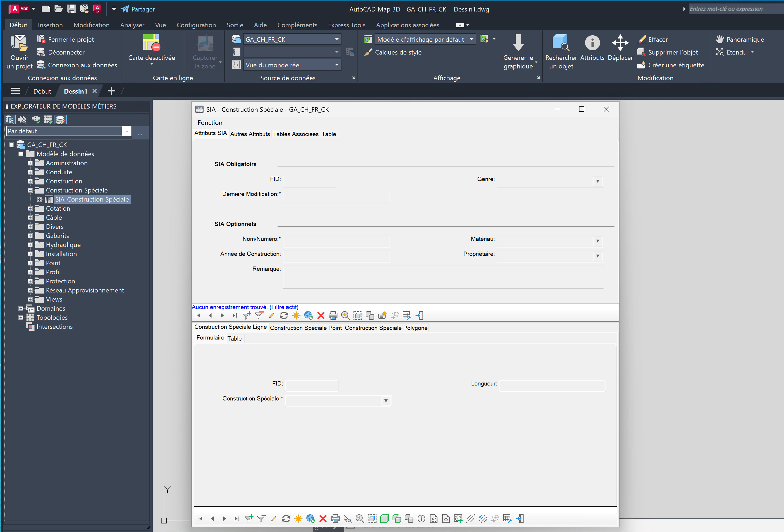Click the Rechercher un objet icon
Screen dimensions: 784x532
point(560,43)
